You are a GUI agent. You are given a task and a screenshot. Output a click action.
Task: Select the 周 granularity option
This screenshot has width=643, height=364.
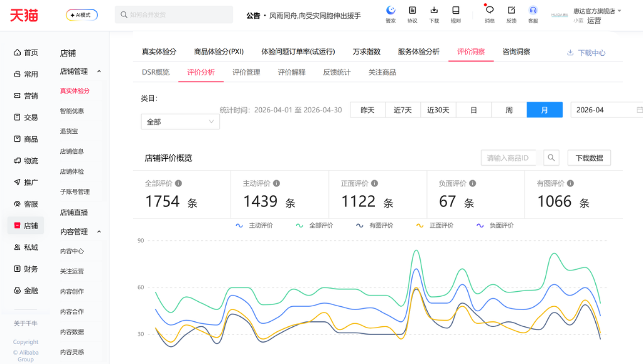[x=509, y=110]
